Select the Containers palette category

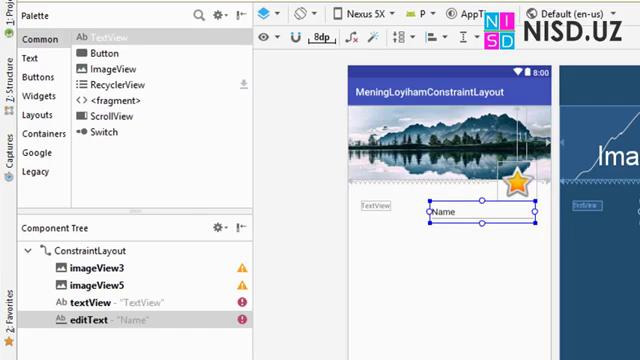[44, 133]
